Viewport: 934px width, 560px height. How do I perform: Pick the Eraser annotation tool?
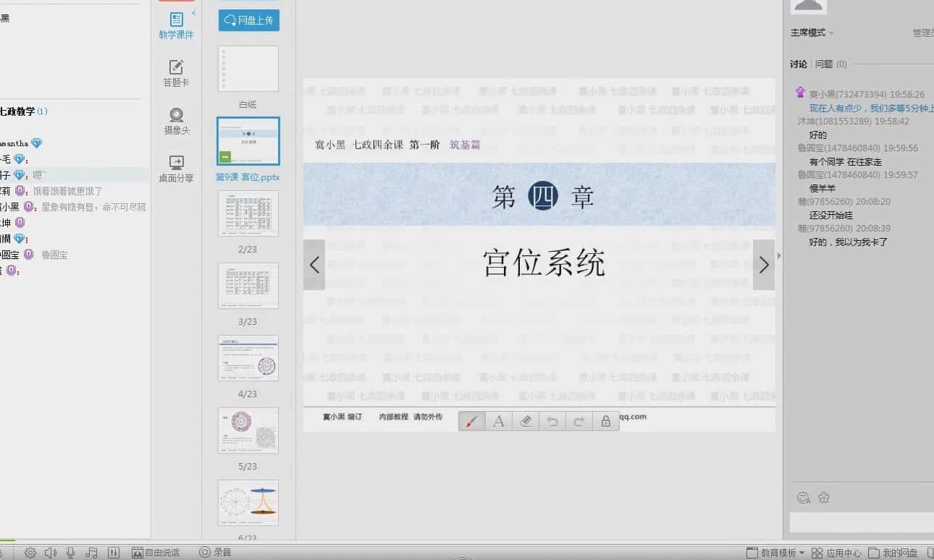pos(525,420)
